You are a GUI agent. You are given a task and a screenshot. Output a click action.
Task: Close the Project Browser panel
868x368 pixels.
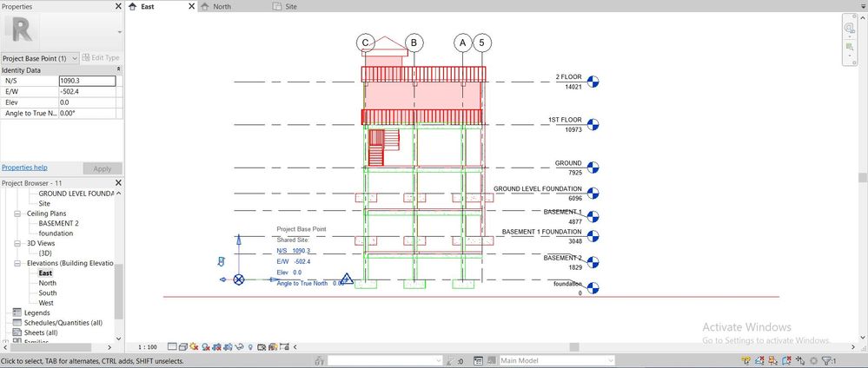118,182
